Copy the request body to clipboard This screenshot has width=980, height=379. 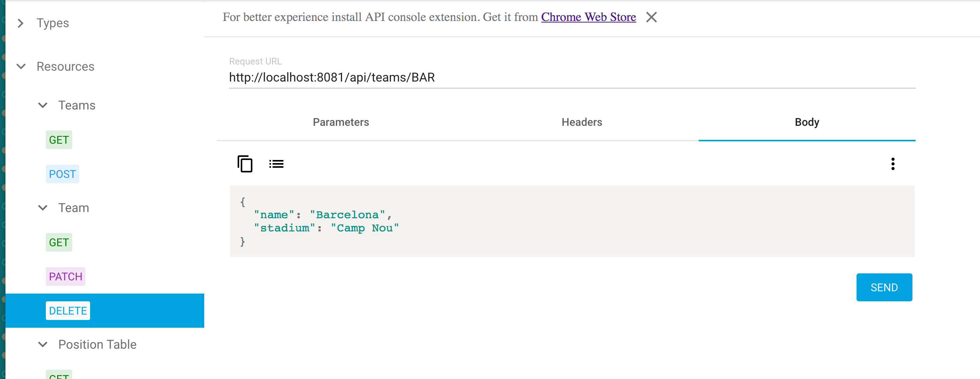[245, 164]
